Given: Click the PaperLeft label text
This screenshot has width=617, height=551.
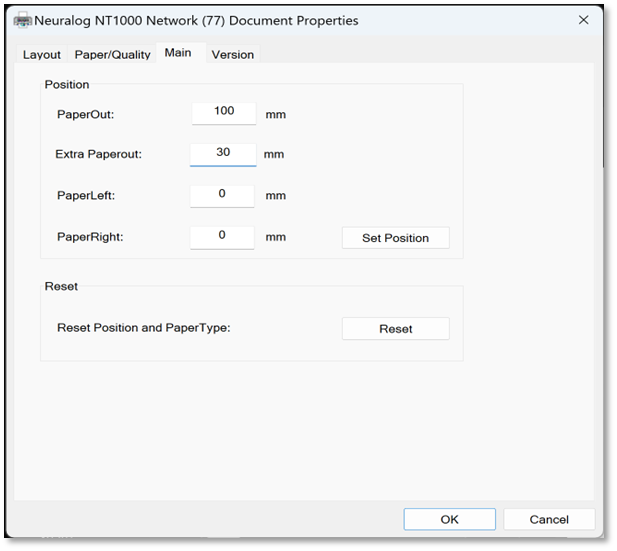Looking at the screenshot, I should tap(86, 196).
